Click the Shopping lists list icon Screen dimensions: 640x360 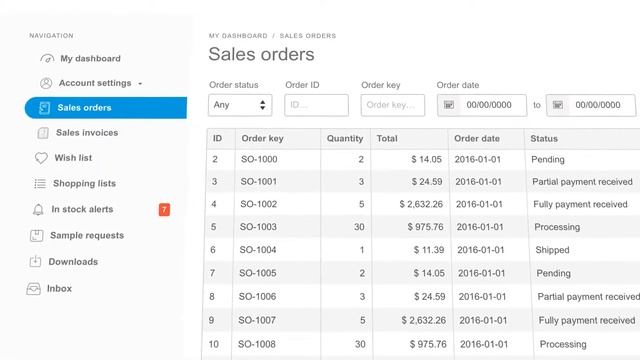[40, 184]
